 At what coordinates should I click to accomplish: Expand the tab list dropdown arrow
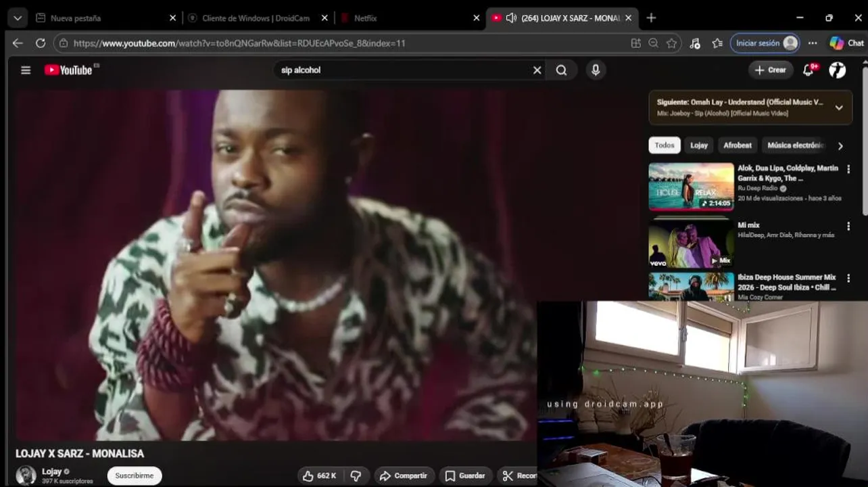(18, 18)
